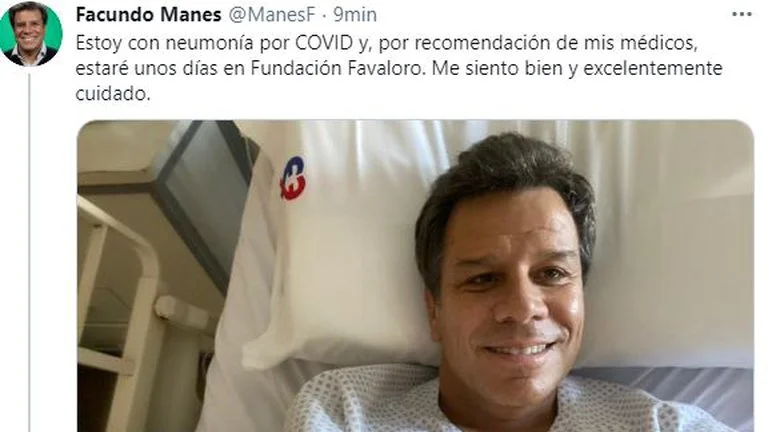
Task: Open the tweet permalink via 9min timestamp
Action: point(355,15)
